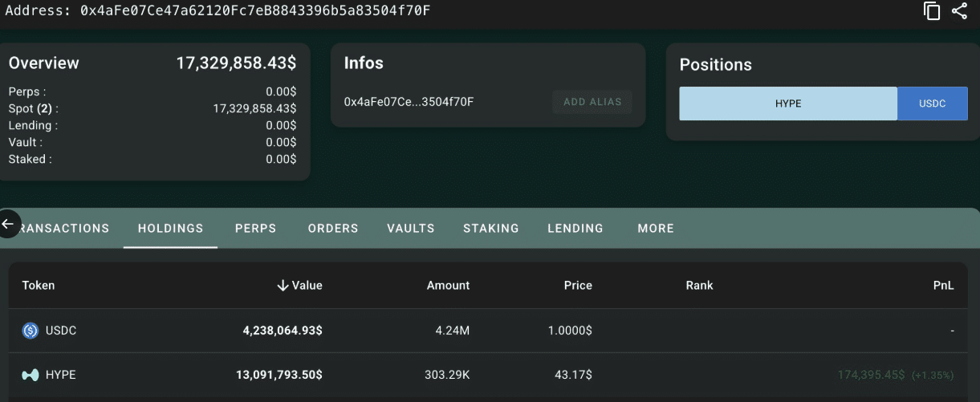980x402 pixels.
Task: Select the USDC segment in Positions bar
Action: pos(933,104)
